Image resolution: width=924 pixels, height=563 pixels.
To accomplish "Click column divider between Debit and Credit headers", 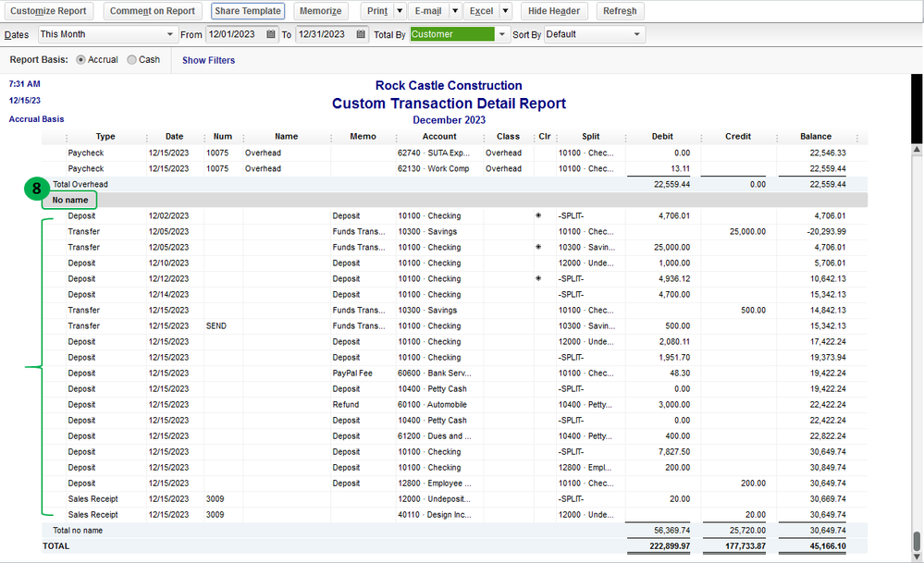I will 700,137.
